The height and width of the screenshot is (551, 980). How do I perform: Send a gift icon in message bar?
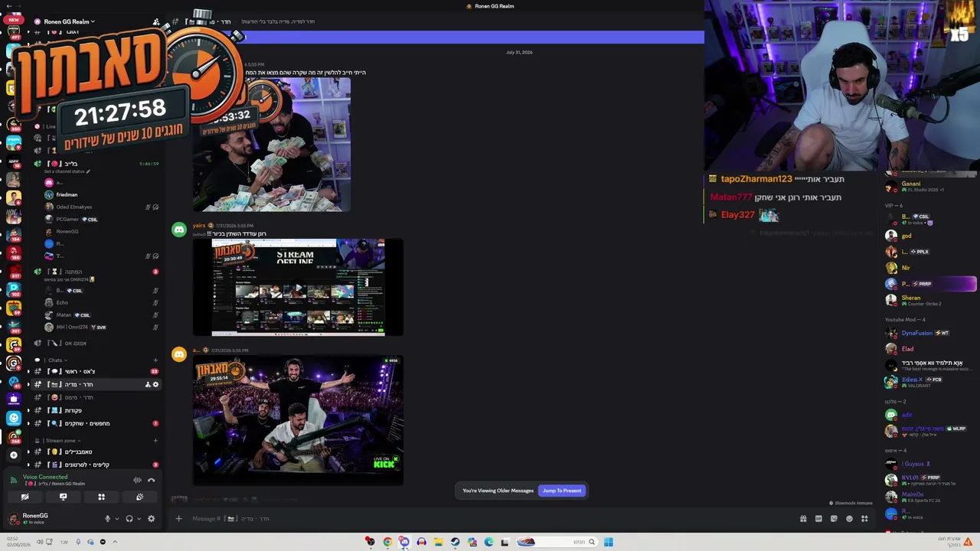tap(803, 519)
